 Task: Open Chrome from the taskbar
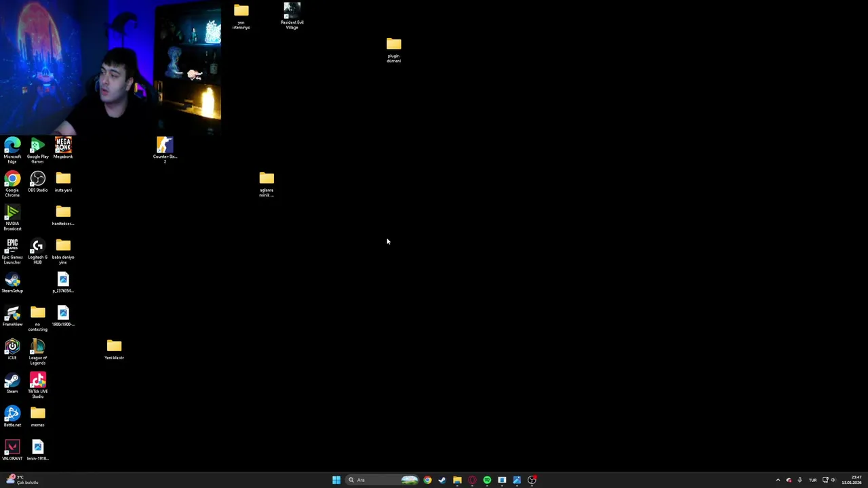click(427, 480)
